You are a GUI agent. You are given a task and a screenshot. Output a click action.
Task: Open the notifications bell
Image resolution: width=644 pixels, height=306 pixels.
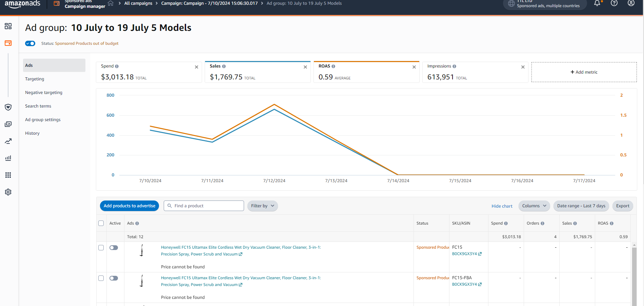tap(597, 3)
